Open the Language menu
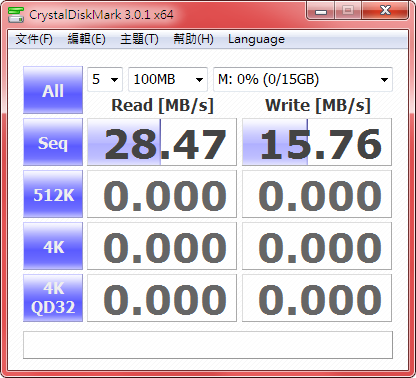The image size is (416, 378). click(256, 39)
